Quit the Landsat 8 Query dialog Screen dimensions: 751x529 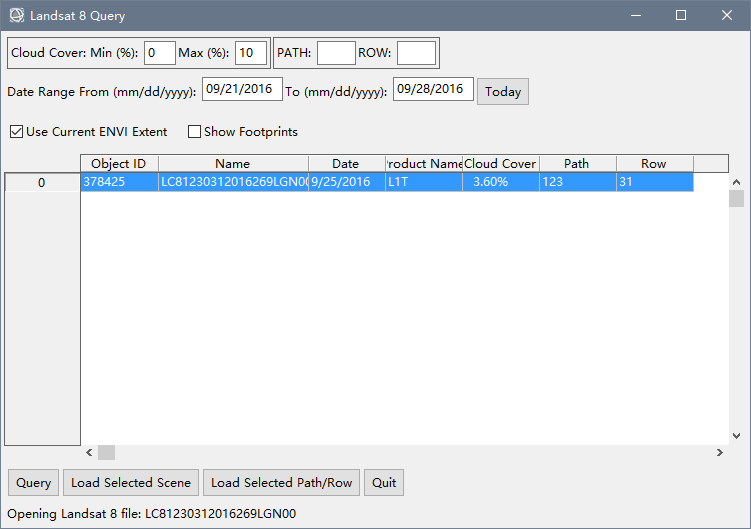coord(384,483)
